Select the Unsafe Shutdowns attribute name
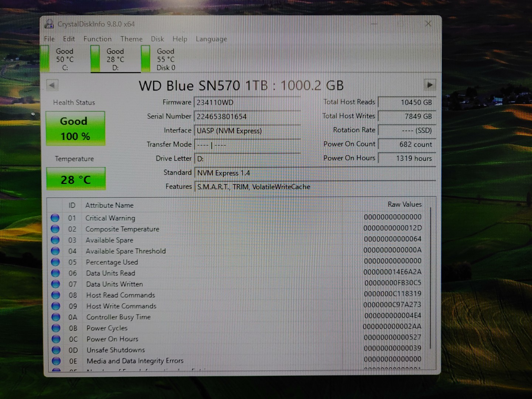This screenshot has height=399, width=532. pyautogui.click(x=116, y=350)
